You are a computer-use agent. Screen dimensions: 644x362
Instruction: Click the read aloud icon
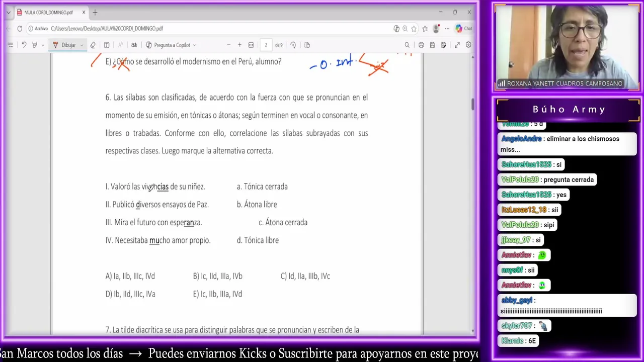point(121,45)
